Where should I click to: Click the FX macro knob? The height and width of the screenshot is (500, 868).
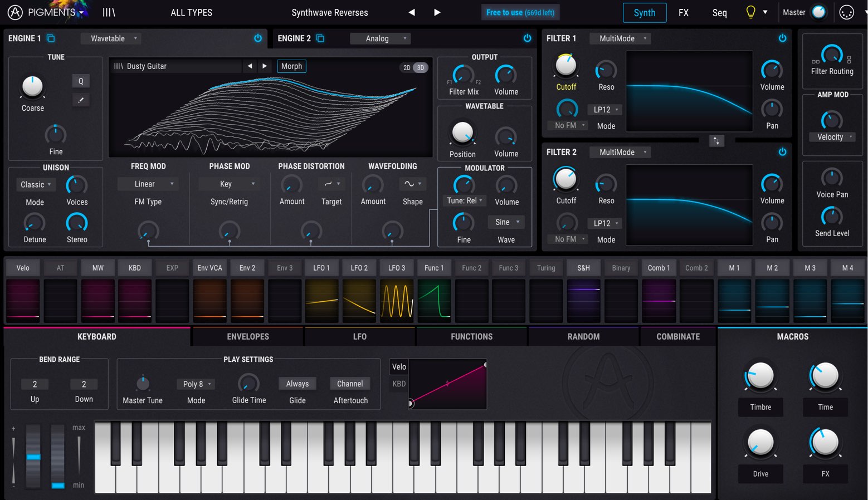825,443
